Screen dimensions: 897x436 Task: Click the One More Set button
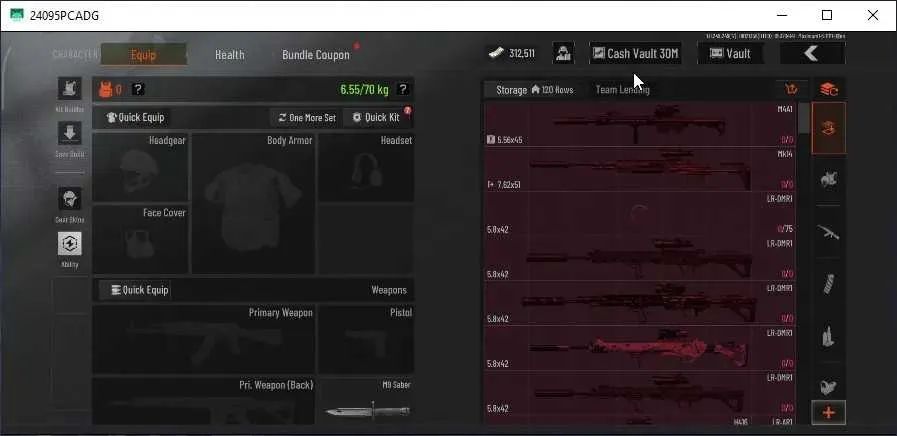(307, 117)
